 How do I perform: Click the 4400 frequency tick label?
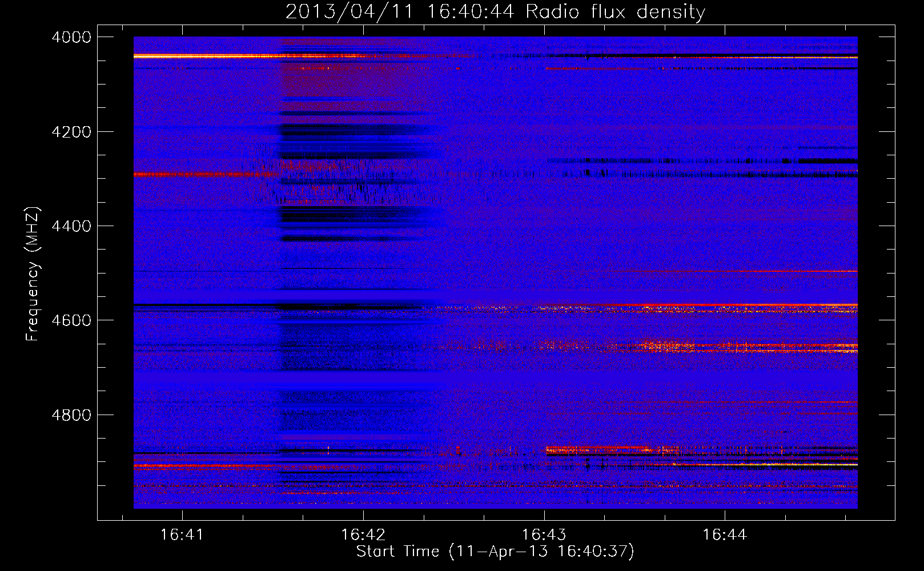[x=71, y=226]
